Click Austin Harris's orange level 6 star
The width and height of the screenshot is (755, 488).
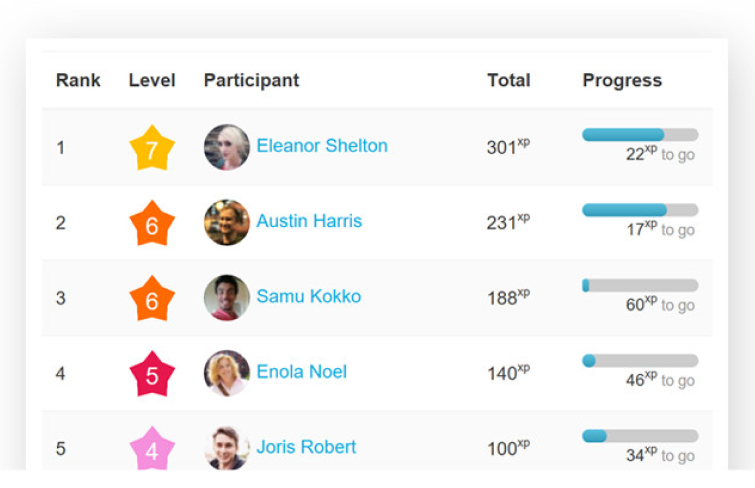pyautogui.click(x=152, y=225)
